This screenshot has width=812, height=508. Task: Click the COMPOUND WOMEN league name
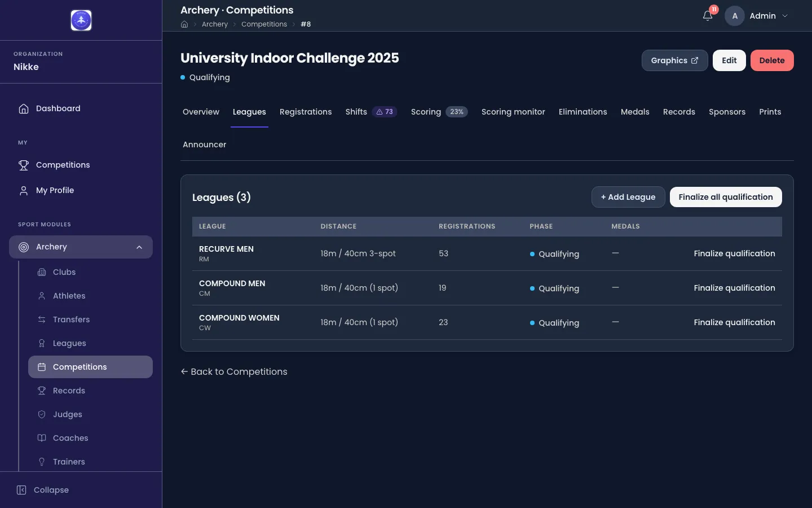pos(239,318)
